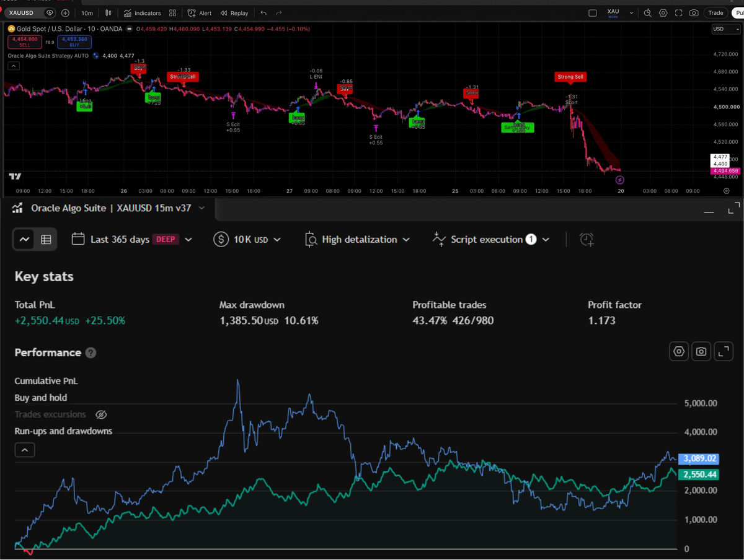
Task: Select the Max drawdown value 1,385.50 USD
Action: tap(249, 321)
